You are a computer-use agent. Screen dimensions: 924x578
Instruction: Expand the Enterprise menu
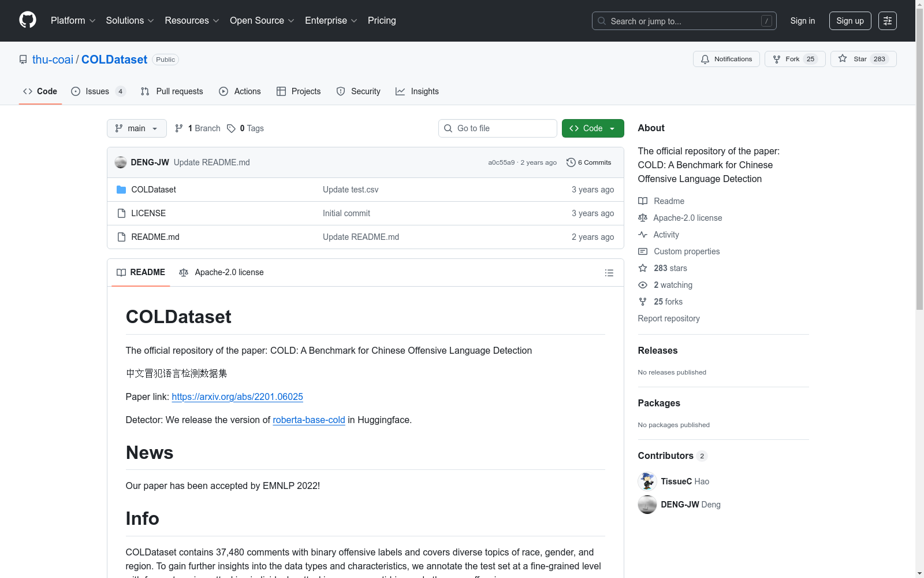331,21
